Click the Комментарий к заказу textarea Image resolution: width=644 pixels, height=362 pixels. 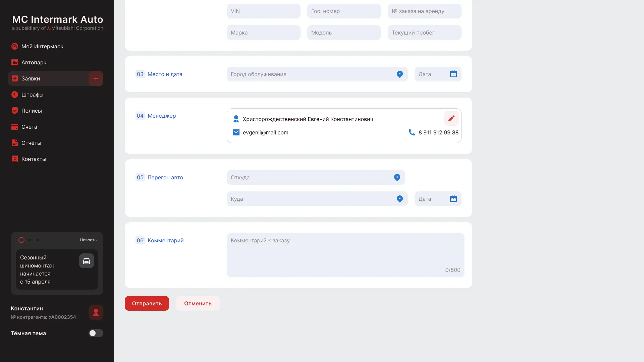click(x=345, y=255)
